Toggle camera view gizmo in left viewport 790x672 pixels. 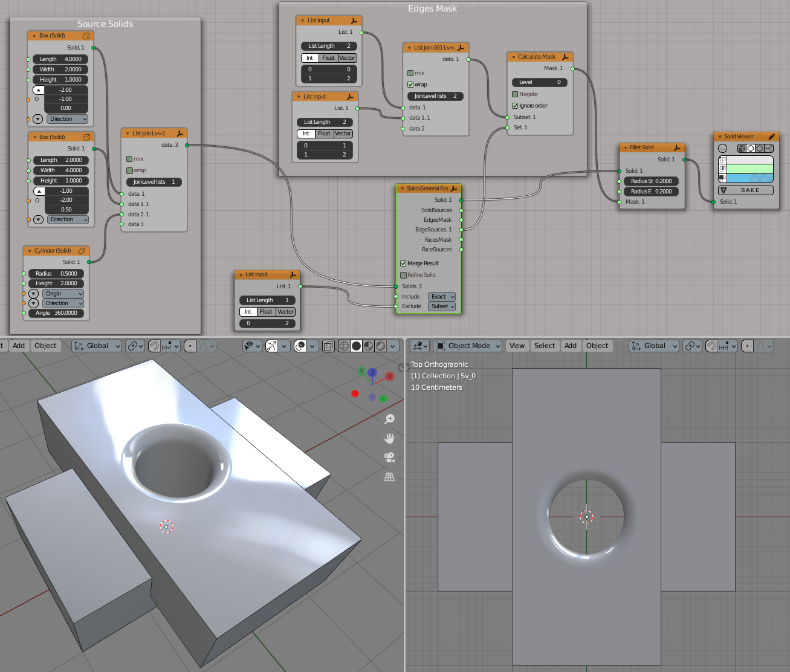click(x=389, y=457)
